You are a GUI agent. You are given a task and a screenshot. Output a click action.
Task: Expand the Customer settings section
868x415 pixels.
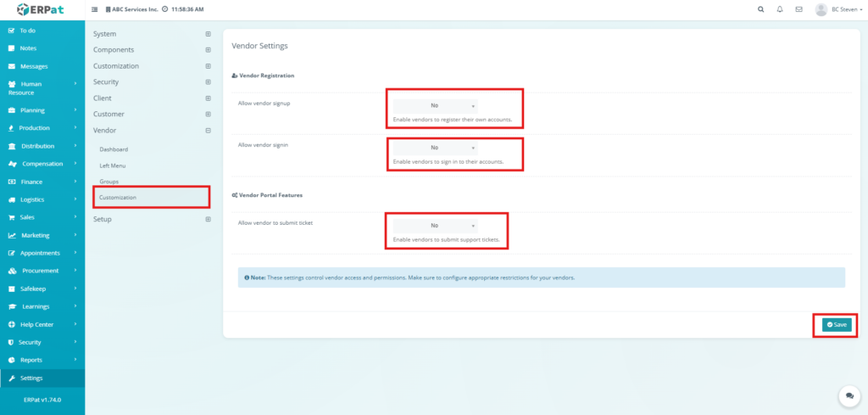209,114
